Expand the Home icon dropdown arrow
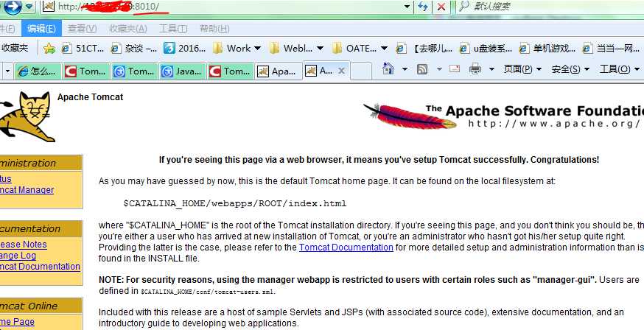644x330 pixels. click(x=405, y=69)
